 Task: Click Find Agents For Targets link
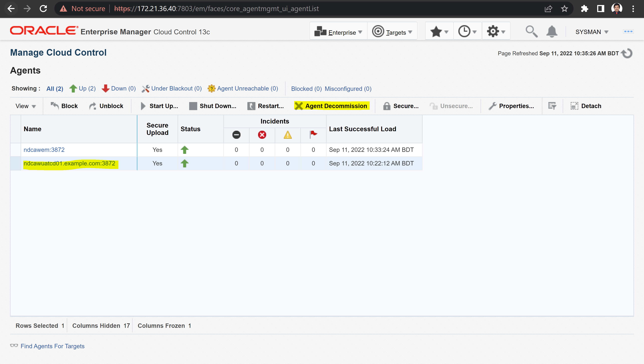click(x=52, y=346)
